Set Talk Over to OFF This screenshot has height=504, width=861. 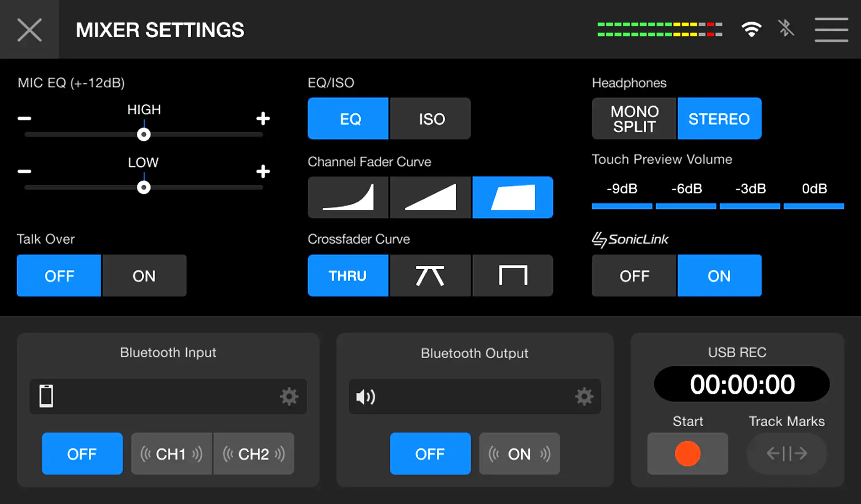coord(59,276)
